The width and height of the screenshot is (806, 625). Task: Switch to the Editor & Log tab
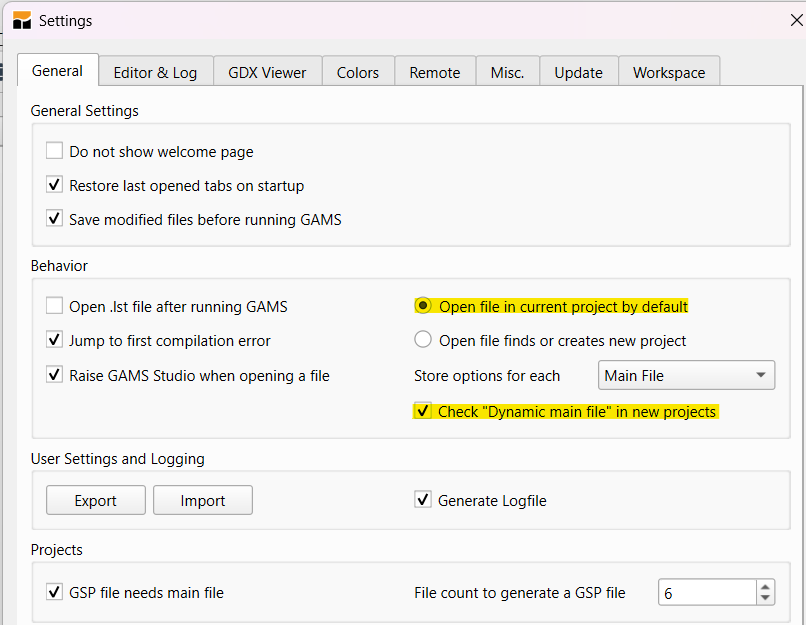(x=155, y=72)
